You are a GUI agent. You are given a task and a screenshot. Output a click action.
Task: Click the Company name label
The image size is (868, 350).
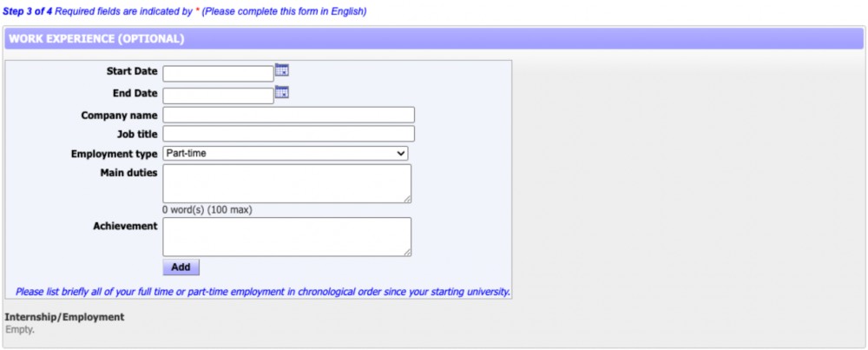119,115
